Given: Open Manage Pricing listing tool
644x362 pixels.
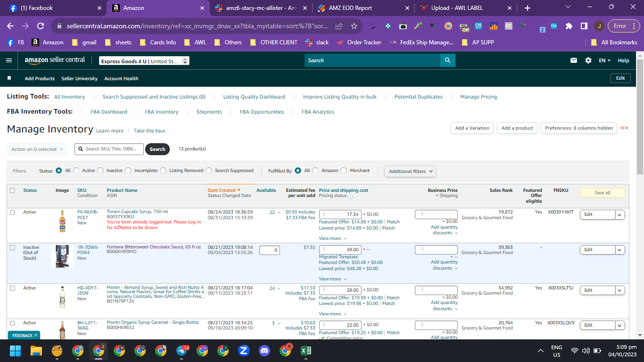Looking at the screenshot, I should [479, 97].
